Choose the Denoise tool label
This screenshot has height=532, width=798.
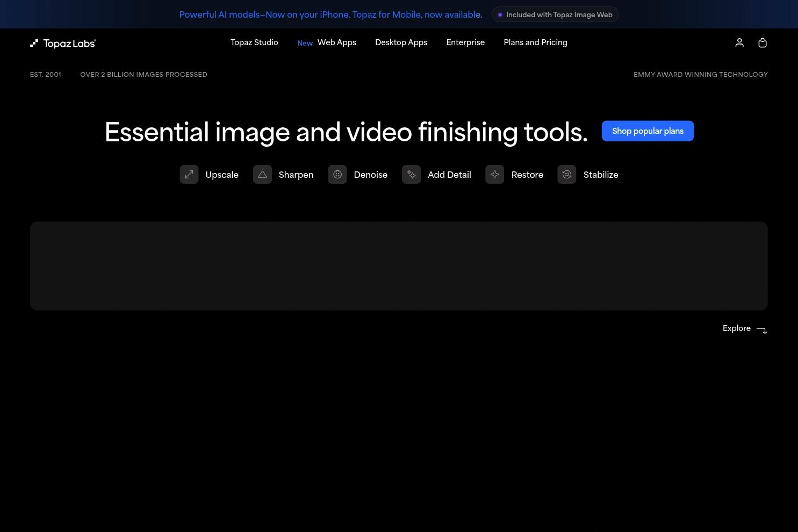click(x=371, y=175)
